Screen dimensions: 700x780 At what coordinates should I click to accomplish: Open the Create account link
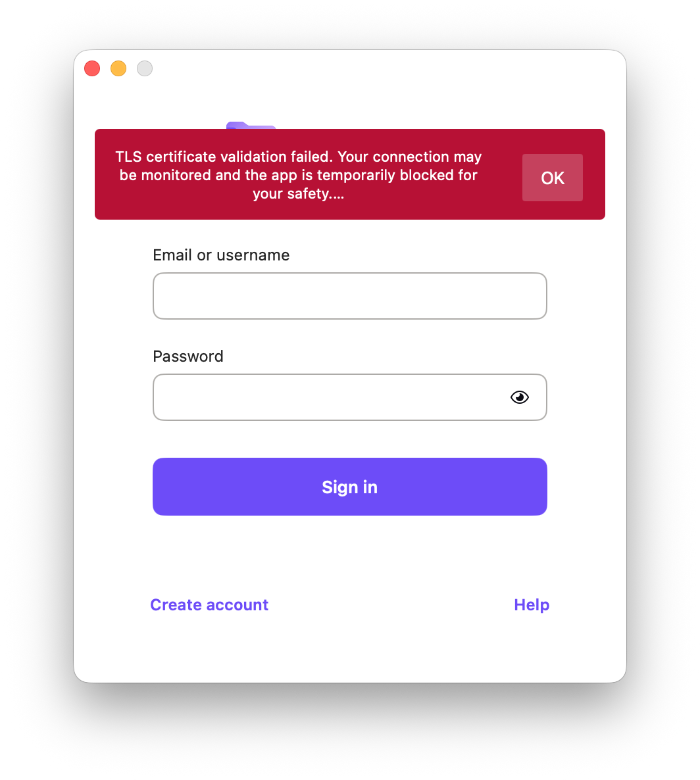[209, 604]
